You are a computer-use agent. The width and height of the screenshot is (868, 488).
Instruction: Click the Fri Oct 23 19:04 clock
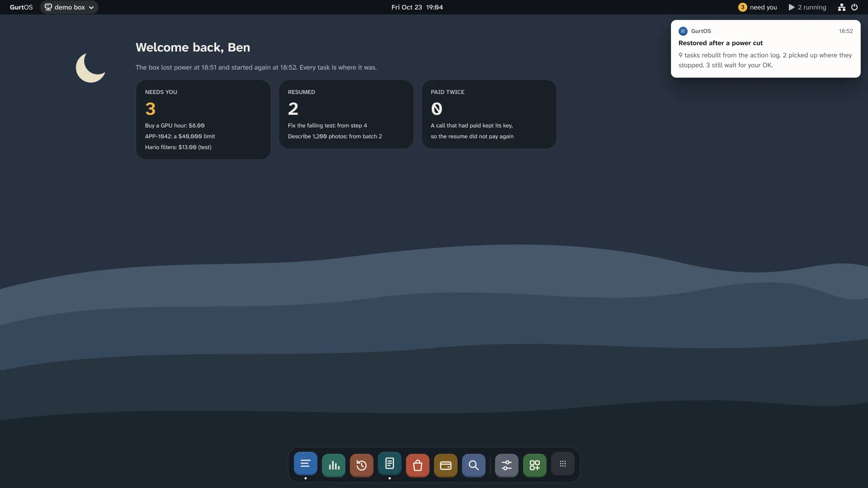(x=417, y=7)
